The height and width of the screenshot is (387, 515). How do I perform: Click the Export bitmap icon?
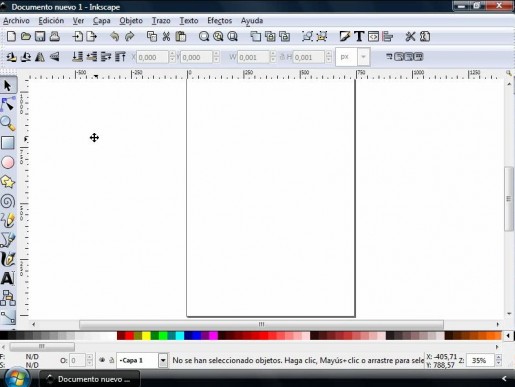(x=92, y=36)
